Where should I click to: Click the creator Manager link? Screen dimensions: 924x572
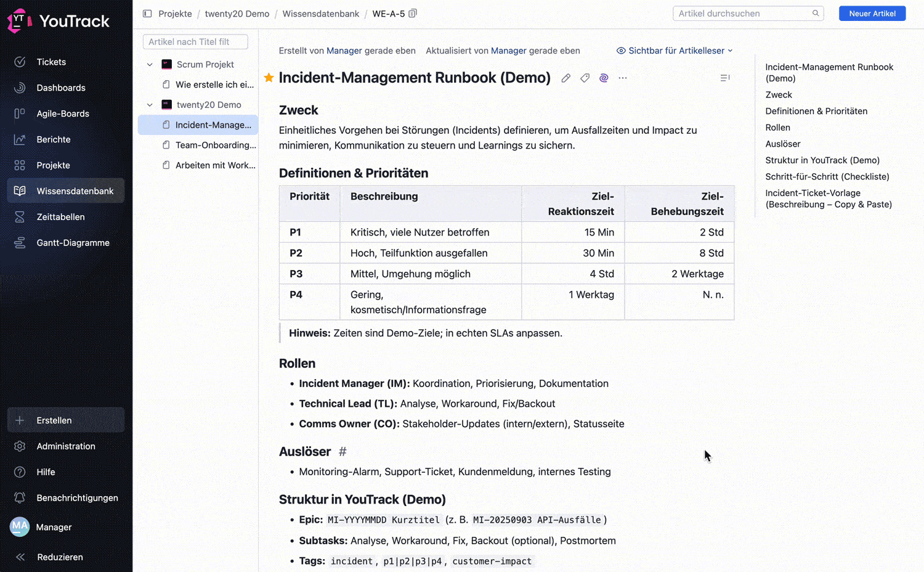tap(344, 51)
